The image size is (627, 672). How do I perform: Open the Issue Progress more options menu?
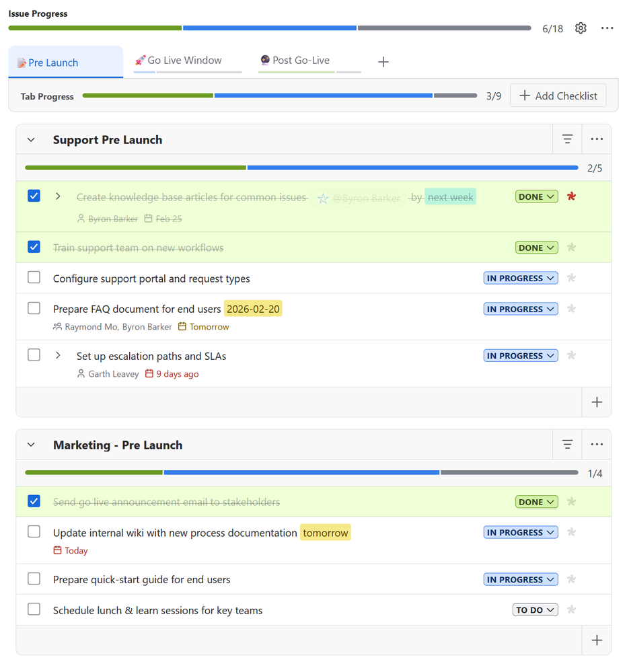click(x=607, y=28)
